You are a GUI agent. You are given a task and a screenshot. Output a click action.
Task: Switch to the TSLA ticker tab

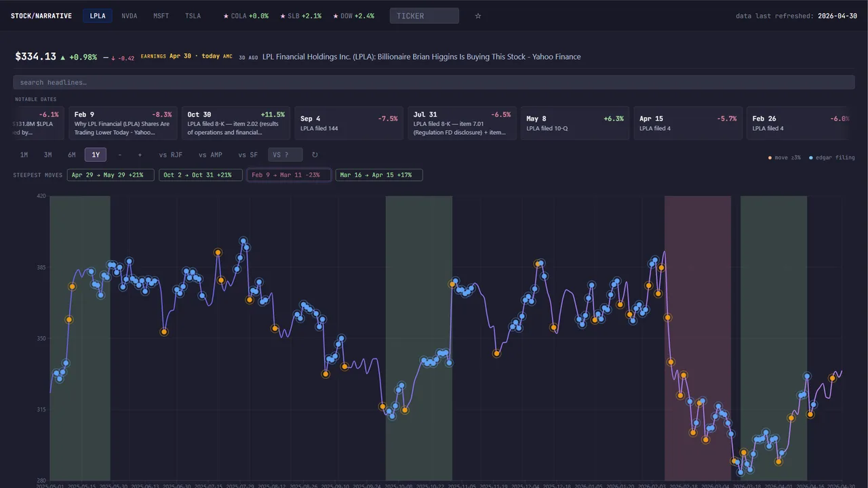193,16
